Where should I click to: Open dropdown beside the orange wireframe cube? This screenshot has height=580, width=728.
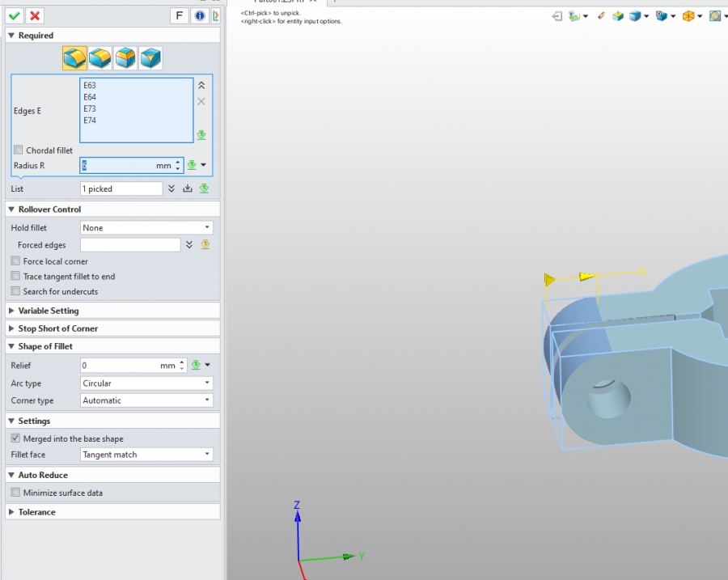tap(700, 17)
